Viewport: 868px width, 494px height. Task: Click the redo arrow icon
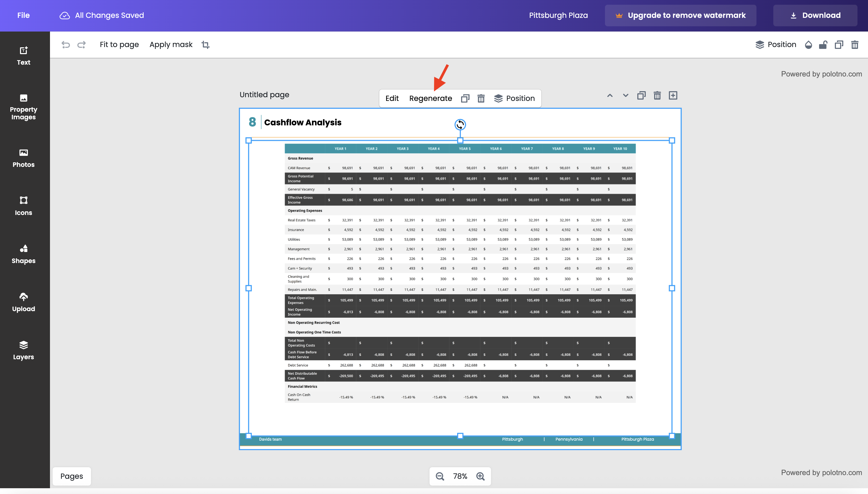coord(82,44)
